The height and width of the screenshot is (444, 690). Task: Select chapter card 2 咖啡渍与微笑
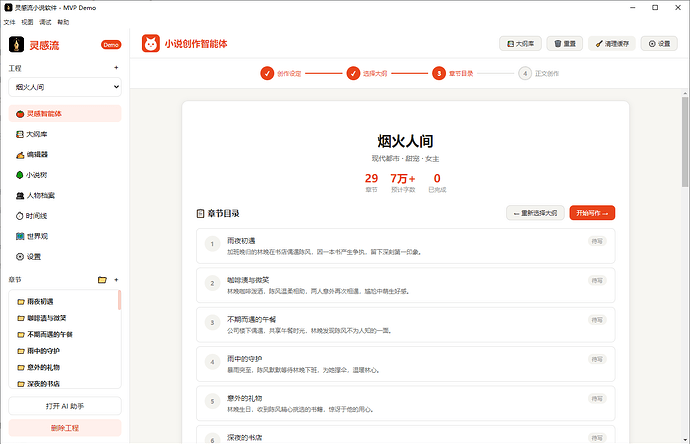406,286
